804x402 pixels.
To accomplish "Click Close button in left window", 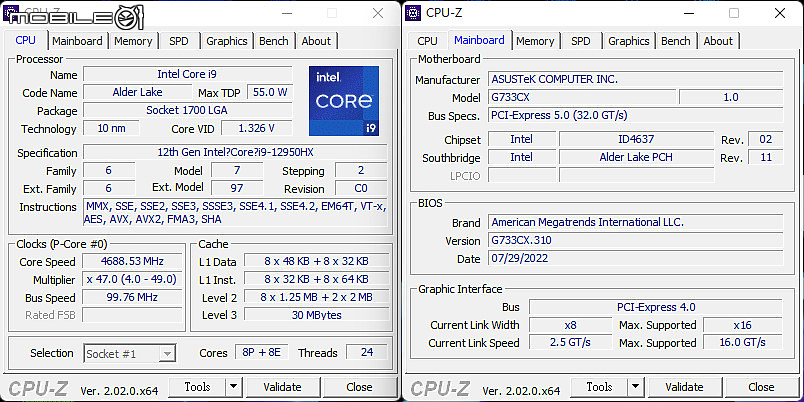I will [359, 387].
